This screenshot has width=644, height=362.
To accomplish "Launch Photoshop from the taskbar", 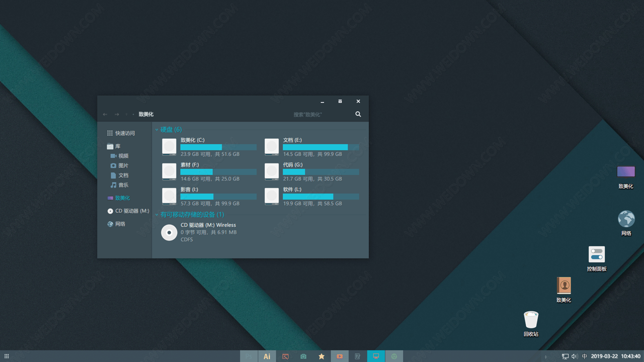I will (249, 356).
